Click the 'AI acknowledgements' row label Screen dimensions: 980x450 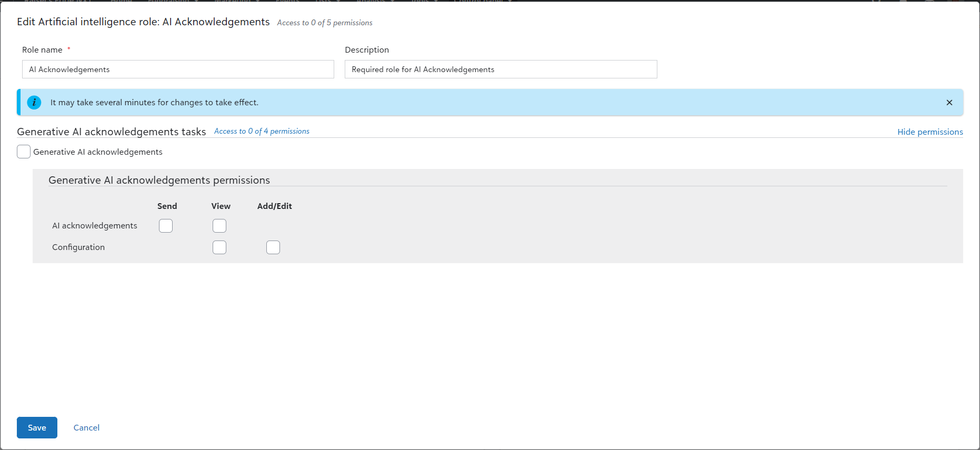(x=95, y=225)
